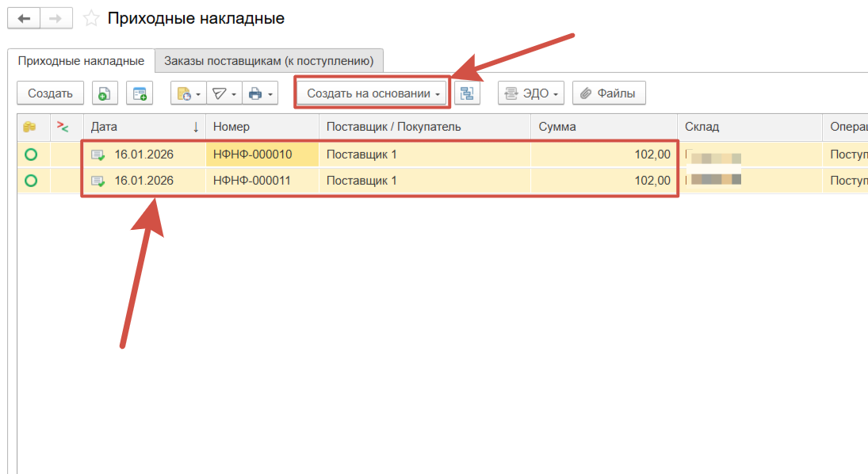The height and width of the screenshot is (474, 868).
Task: Open the document structure (related documents) icon
Action: (x=467, y=94)
